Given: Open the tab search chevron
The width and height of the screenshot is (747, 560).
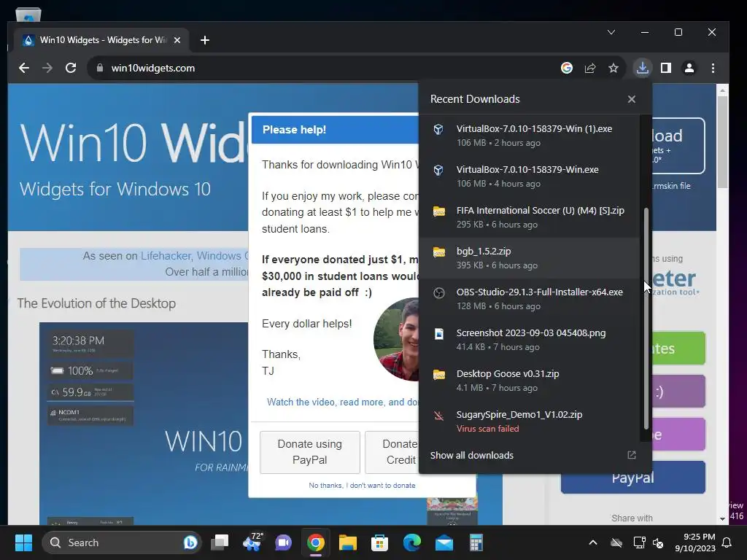Looking at the screenshot, I should click(x=611, y=32).
